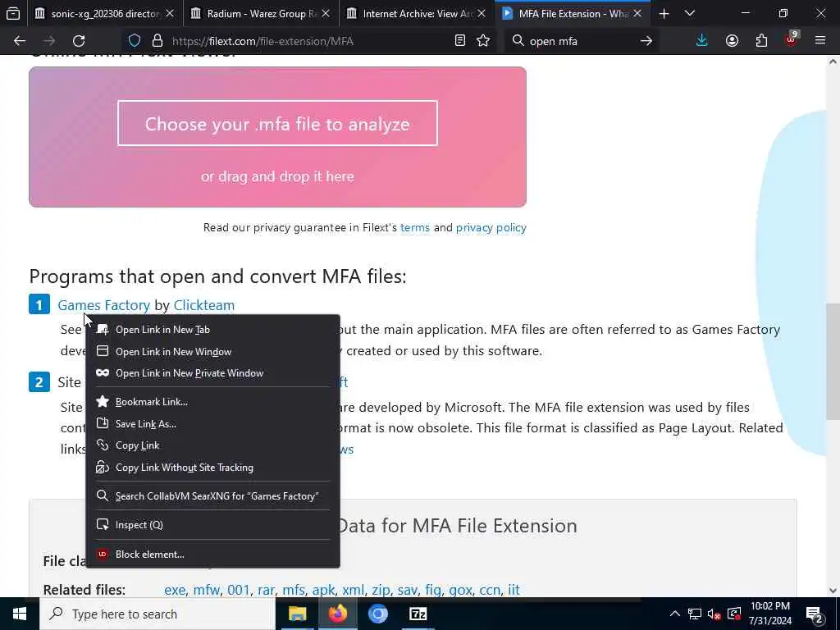The width and height of the screenshot is (840, 630).
Task: Click Choose your .mfa file to analyze
Action: tap(277, 123)
